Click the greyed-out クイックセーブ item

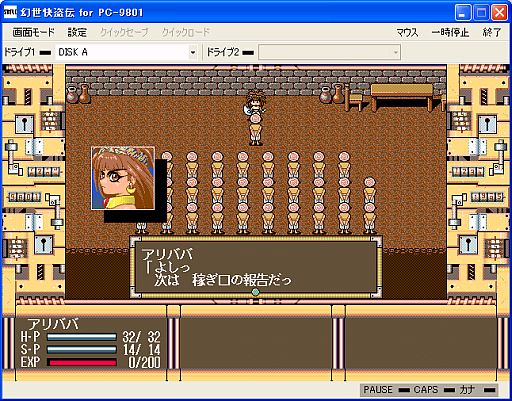[124, 32]
